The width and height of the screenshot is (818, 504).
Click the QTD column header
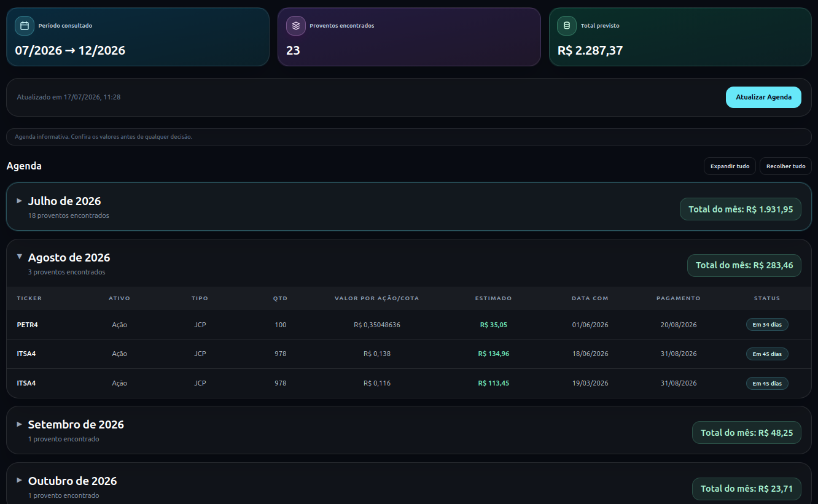(281, 298)
